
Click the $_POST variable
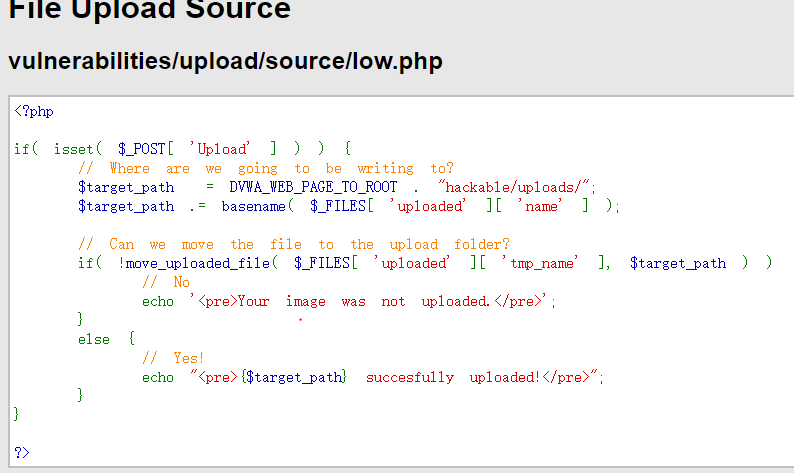tap(142, 149)
